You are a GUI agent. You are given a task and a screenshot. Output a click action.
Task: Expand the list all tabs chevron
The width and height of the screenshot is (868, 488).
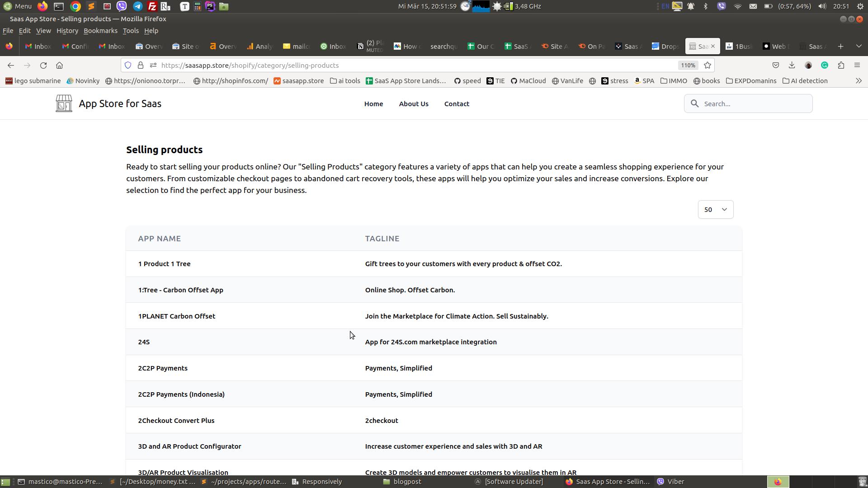click(x=859, y=46)
